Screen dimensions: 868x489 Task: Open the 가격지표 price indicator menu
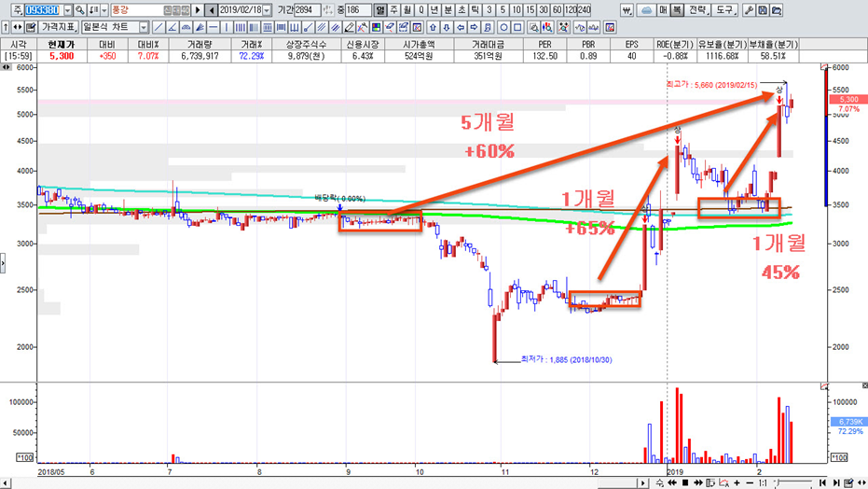(58, 26)
